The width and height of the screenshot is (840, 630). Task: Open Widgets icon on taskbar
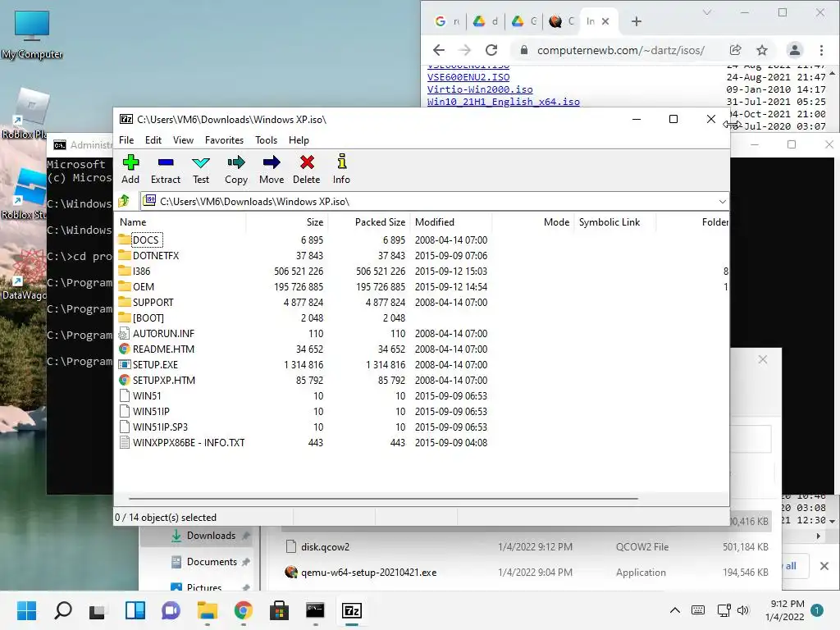point(135,610)
